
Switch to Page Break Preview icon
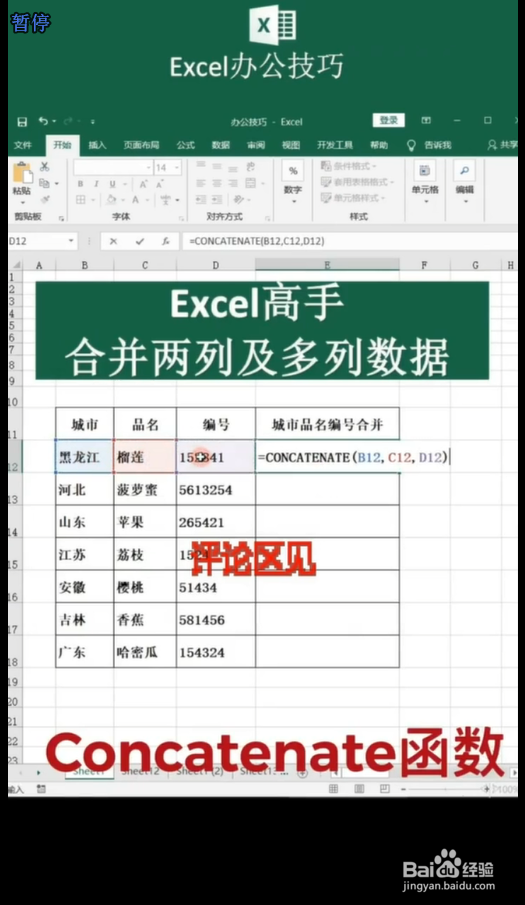click(384, 788)
